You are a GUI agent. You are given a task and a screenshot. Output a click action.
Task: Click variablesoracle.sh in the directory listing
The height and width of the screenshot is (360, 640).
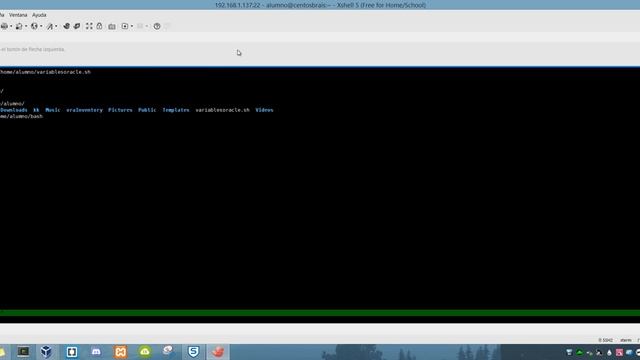222,110
